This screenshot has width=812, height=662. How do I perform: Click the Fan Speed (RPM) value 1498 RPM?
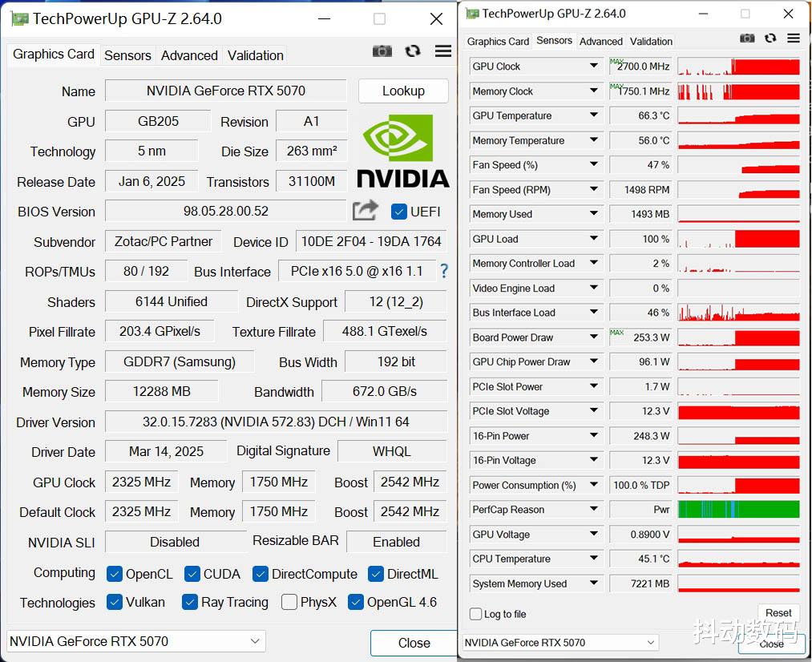[640, 189]
